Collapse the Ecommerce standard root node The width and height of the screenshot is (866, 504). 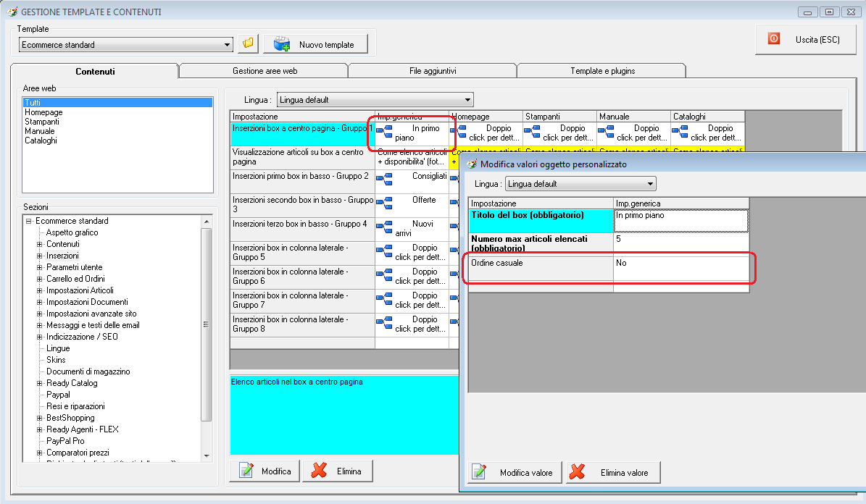click(29, 221)
